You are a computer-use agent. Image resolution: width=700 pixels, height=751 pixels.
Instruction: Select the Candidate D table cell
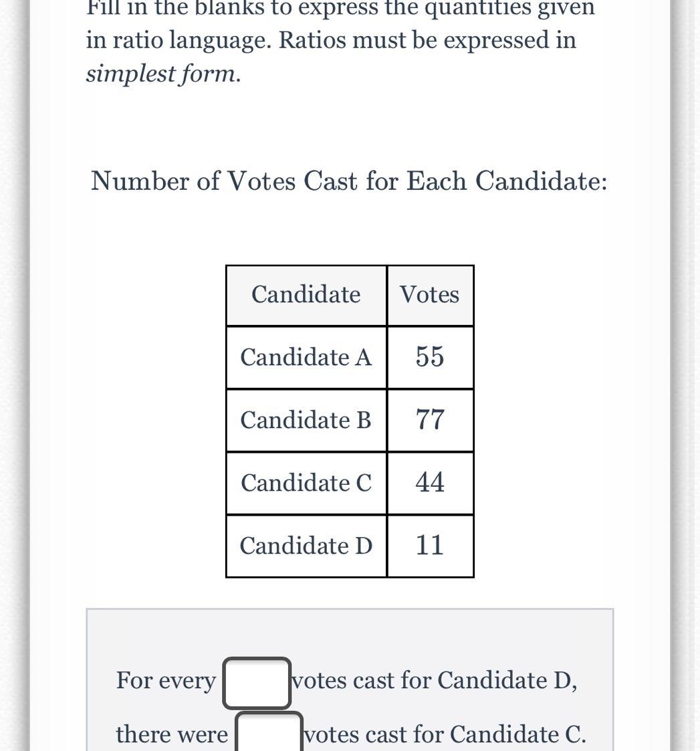(x=306, y=546)
